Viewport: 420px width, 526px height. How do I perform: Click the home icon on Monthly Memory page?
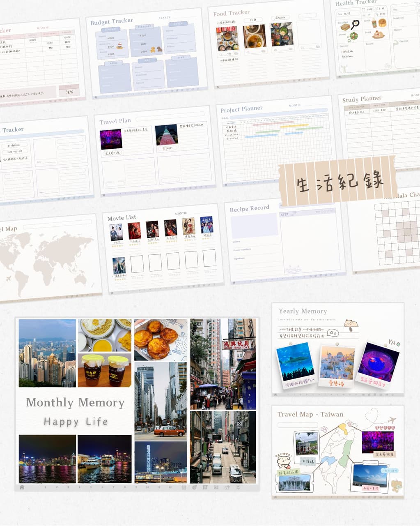pos(22,487)
